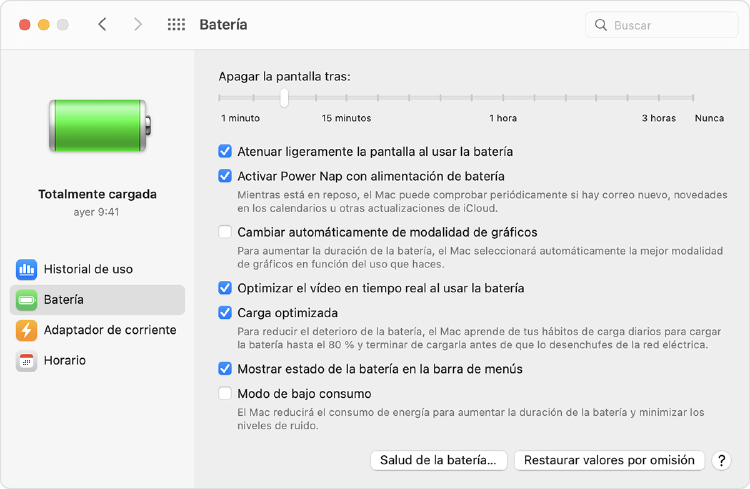This screenshot has width=750, height=489.
Task: Click the Horario calendar icon
Action: click(26, 360)
